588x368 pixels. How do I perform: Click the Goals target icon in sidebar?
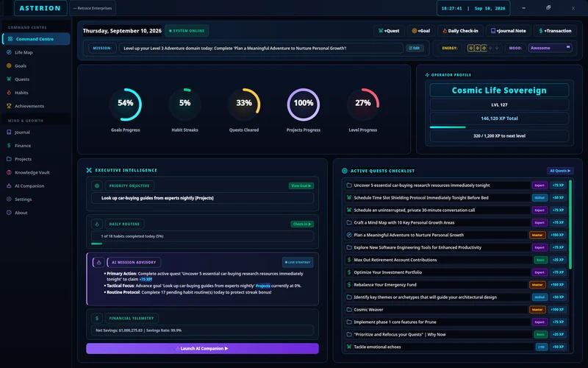(x=9, y=66)
